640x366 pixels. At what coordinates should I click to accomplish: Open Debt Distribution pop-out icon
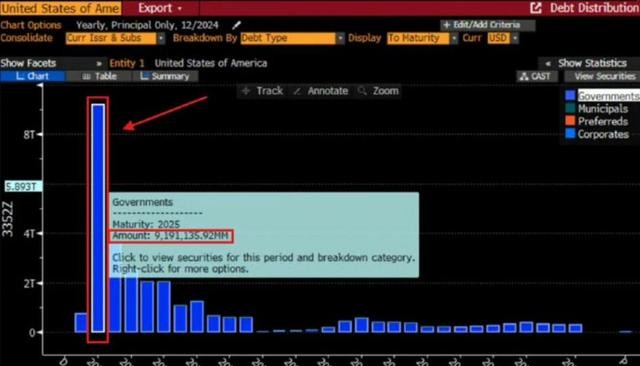536,8
